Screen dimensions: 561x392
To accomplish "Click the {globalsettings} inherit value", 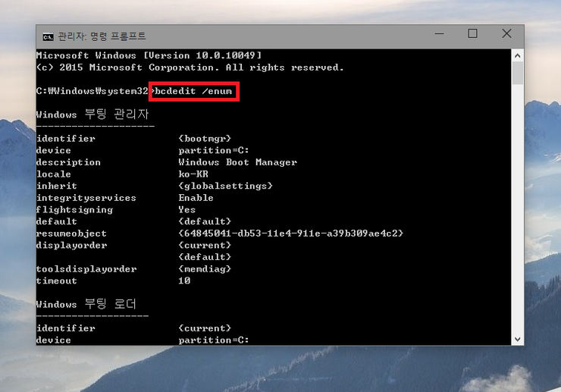I will click(x=225, y=186).
